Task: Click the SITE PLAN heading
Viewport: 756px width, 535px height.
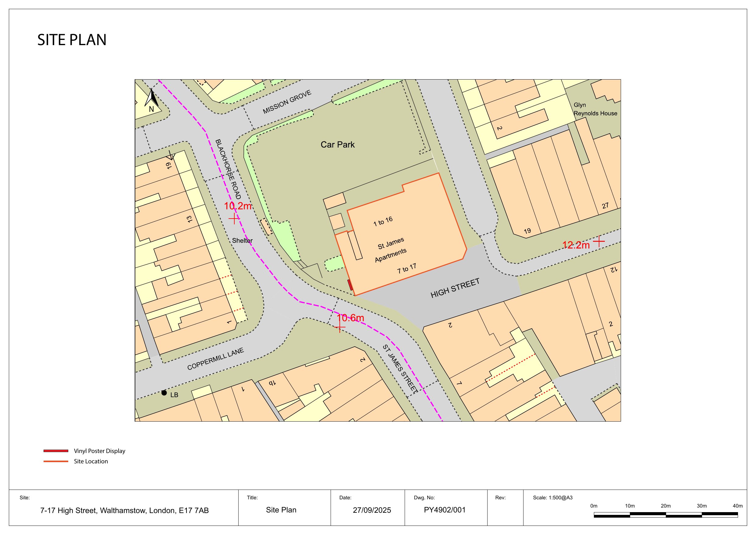Action: [72, 40]
